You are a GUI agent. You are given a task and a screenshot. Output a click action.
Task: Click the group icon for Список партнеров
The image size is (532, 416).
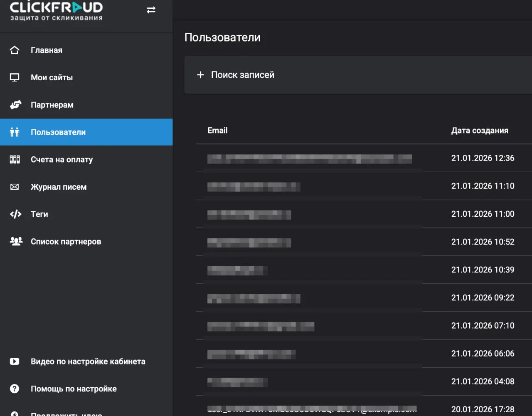click(16, 241)
